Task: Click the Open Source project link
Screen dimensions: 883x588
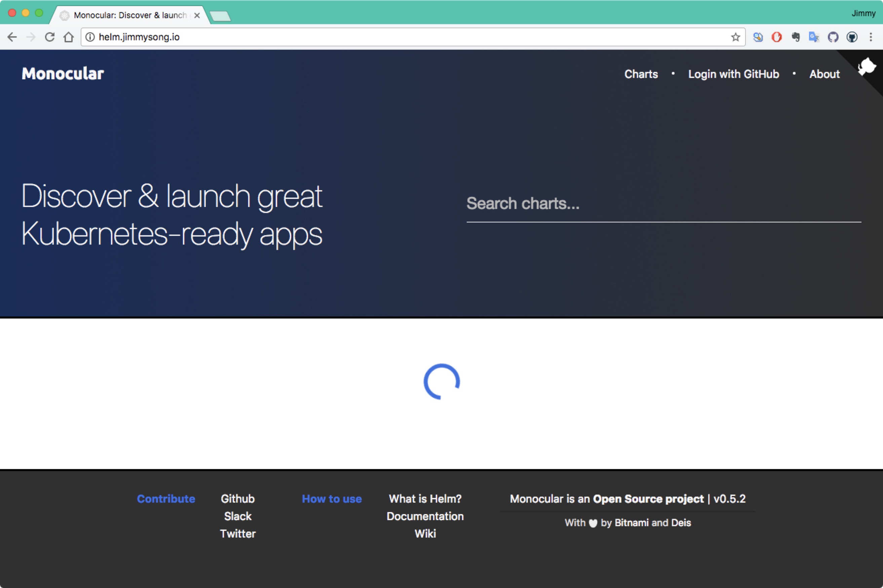Action: (648, 499)
